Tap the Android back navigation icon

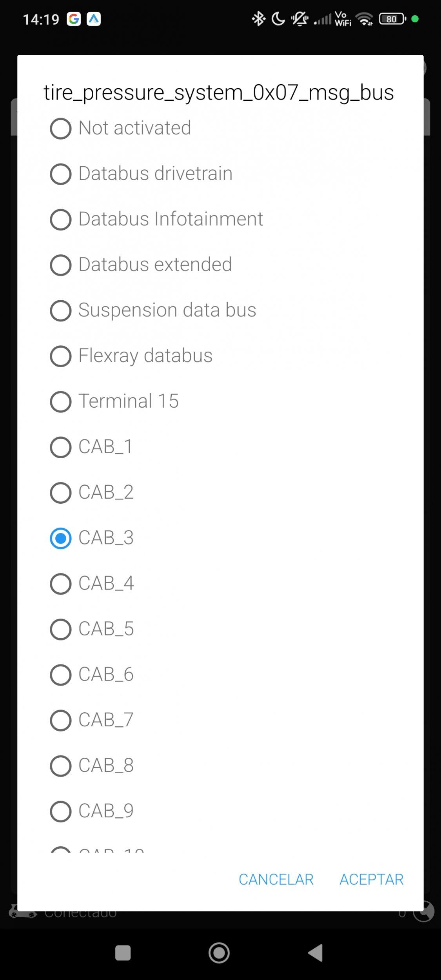click(x=316, y=953)
